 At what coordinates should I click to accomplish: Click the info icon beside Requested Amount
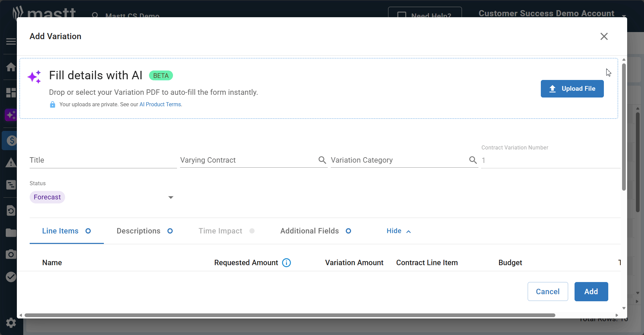point(286,263)
